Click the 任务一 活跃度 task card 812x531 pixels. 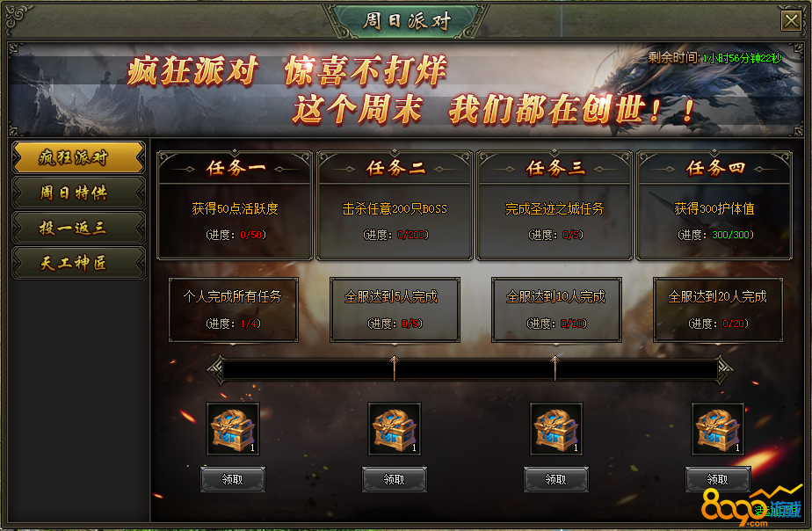pos(235,205)
